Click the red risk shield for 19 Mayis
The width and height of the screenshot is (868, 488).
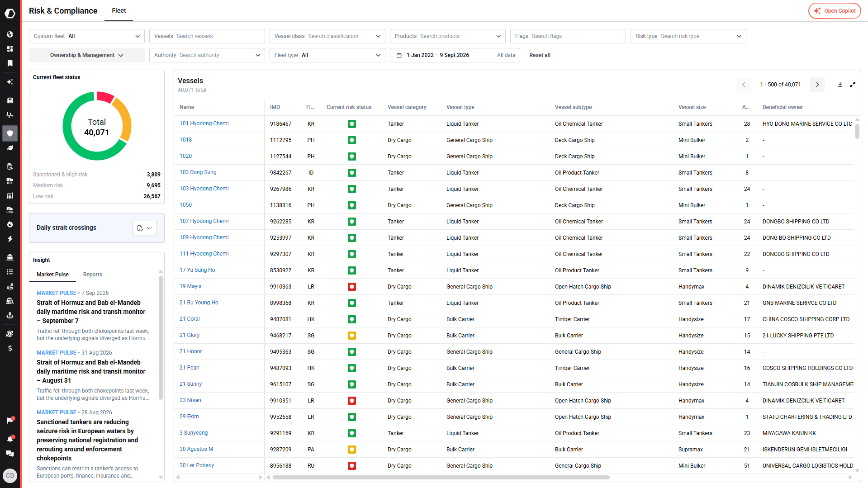[351, 287]
